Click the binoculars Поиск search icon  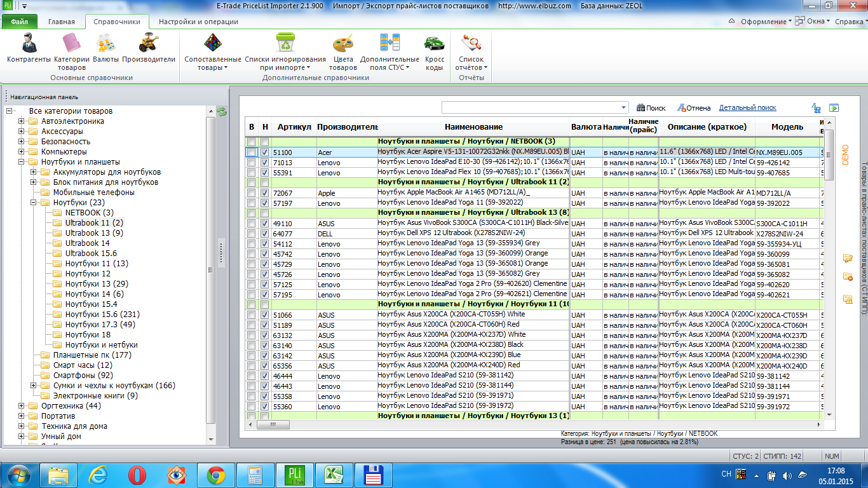[x=641, y=108]
